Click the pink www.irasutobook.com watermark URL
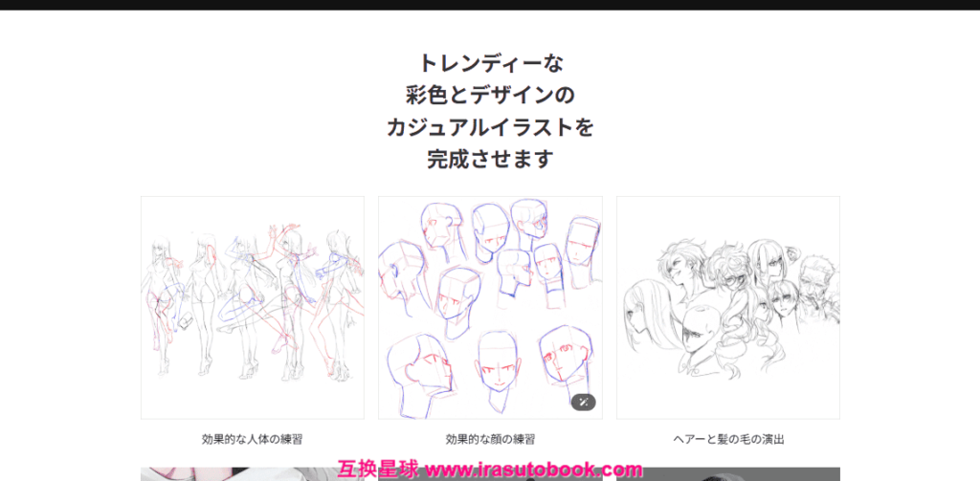This screenshot has height=481, width=980. pos(533,470)
